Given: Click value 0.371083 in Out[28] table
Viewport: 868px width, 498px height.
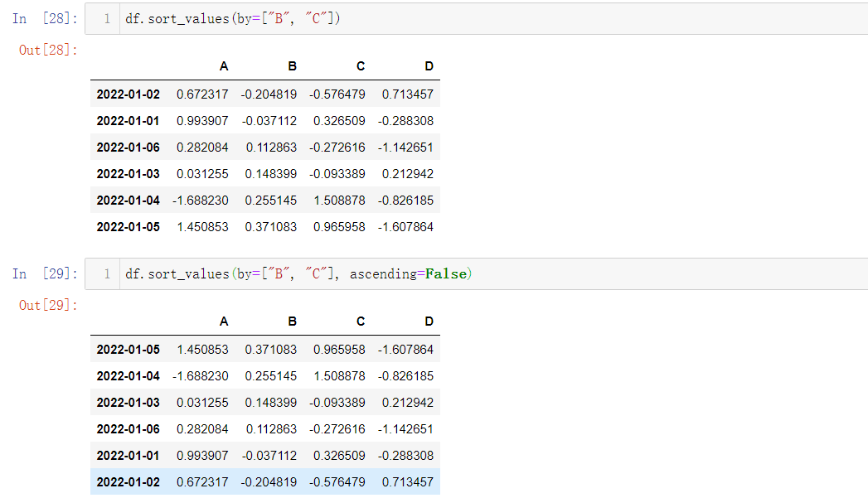Looking at the screenshot, I should (x=271, y=227).
